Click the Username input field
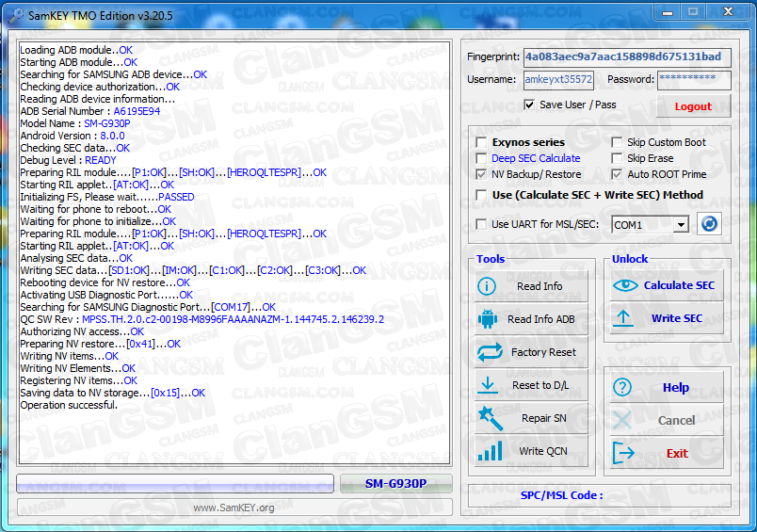Screen dimensions: 757x532 [x=558, y=80]
